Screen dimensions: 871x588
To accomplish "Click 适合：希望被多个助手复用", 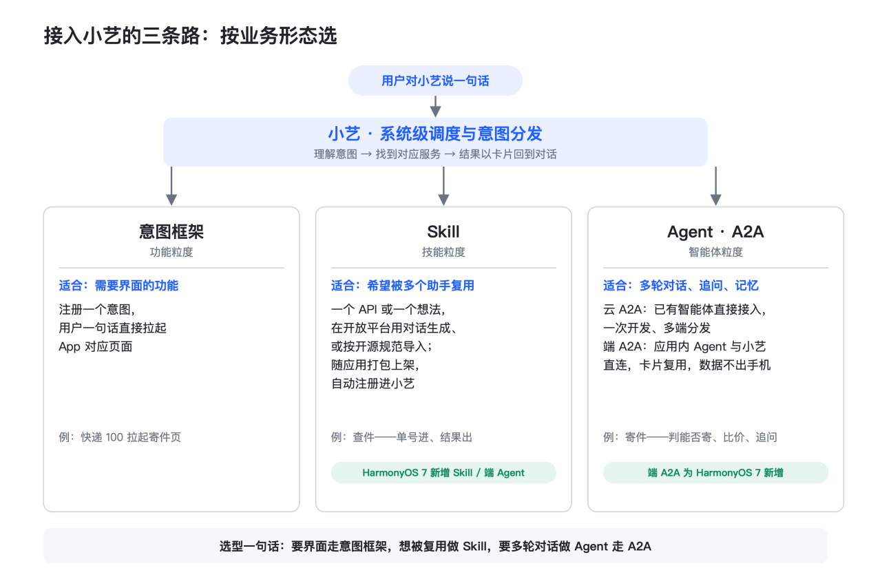I will point(402,285).
